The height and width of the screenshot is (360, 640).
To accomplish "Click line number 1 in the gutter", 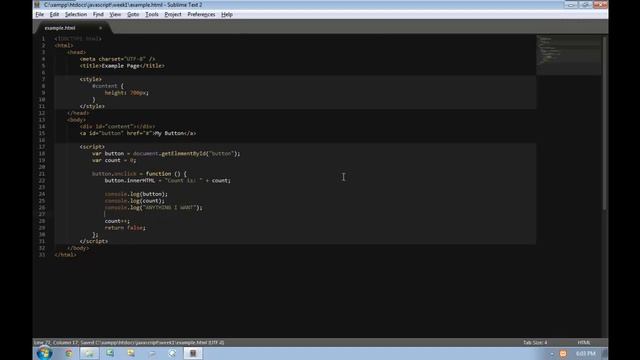I will pyautogui.click(x=43, y=39).
